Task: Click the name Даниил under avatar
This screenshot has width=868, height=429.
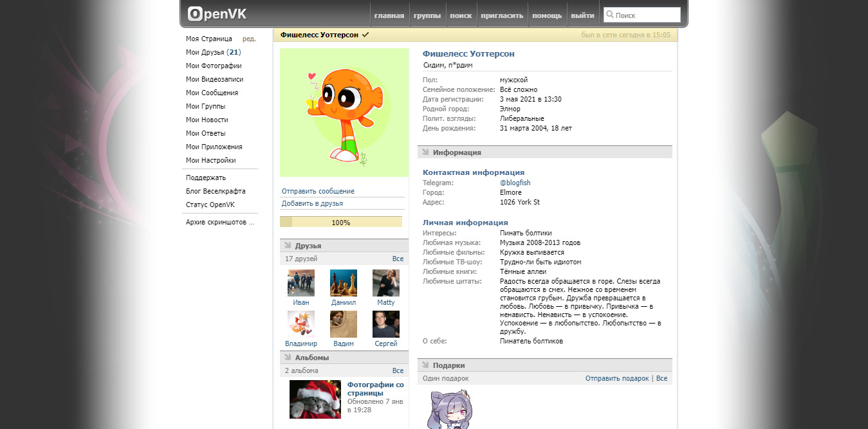Action: pyautogui.click(x=344, y=302)
